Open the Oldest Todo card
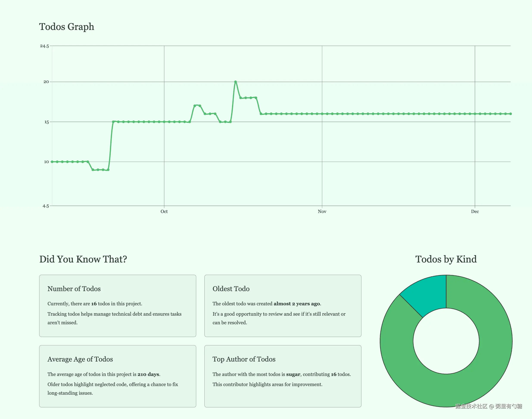This screenshot has height=419, width=532. (283, 306)
